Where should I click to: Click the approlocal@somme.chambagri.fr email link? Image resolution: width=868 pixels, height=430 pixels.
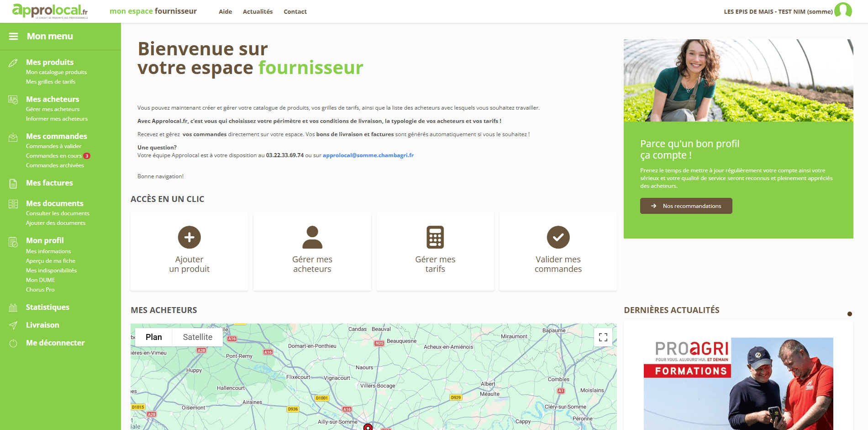[x=368, y=155]
